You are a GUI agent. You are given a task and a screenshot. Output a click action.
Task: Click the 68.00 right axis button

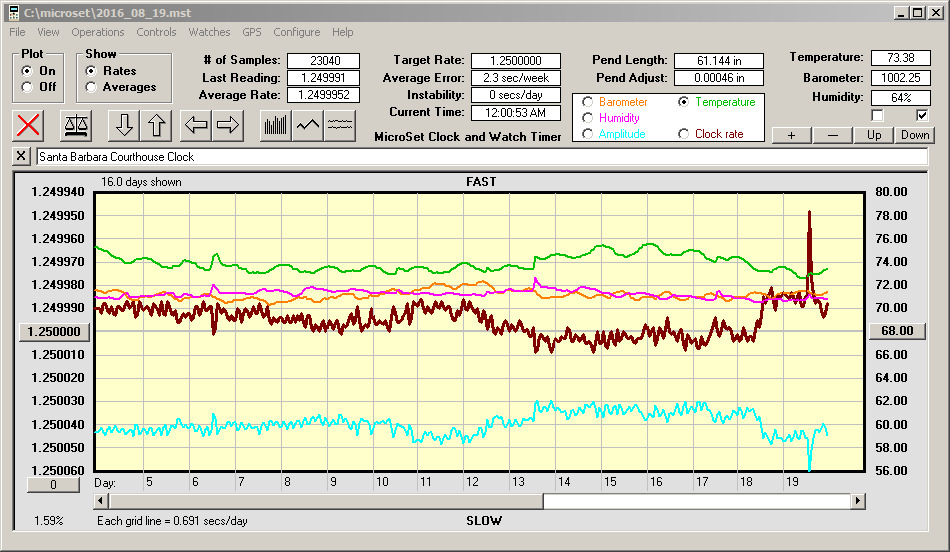[x=897, y=331]
